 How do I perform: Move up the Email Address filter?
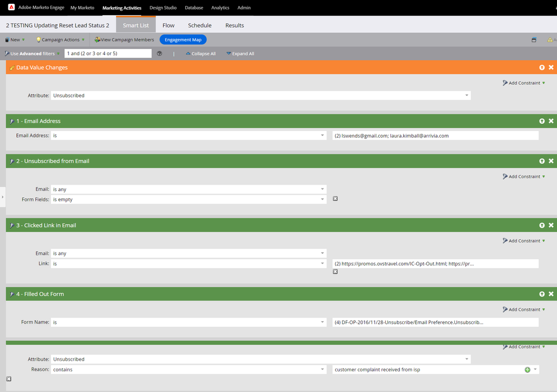pos(542,121)
